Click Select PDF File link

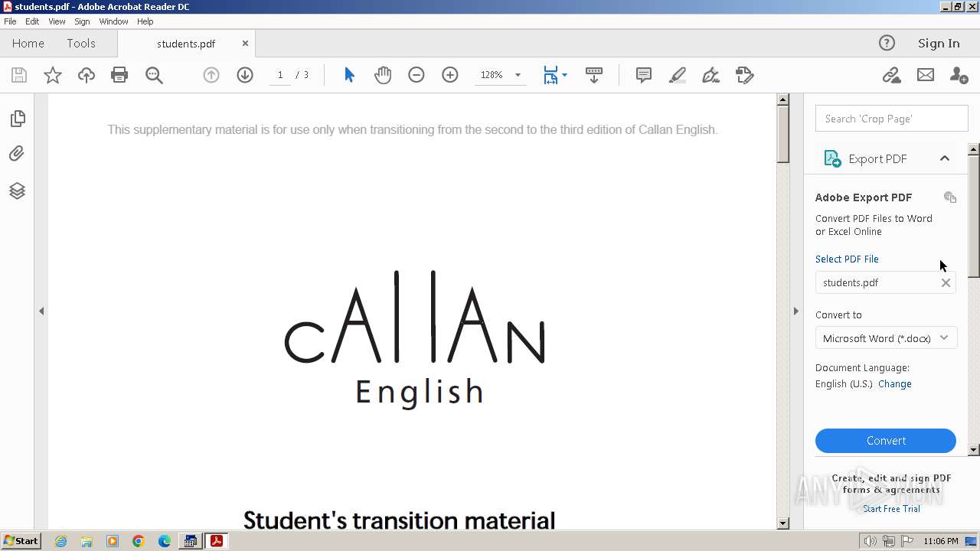[x=847, y=259]
